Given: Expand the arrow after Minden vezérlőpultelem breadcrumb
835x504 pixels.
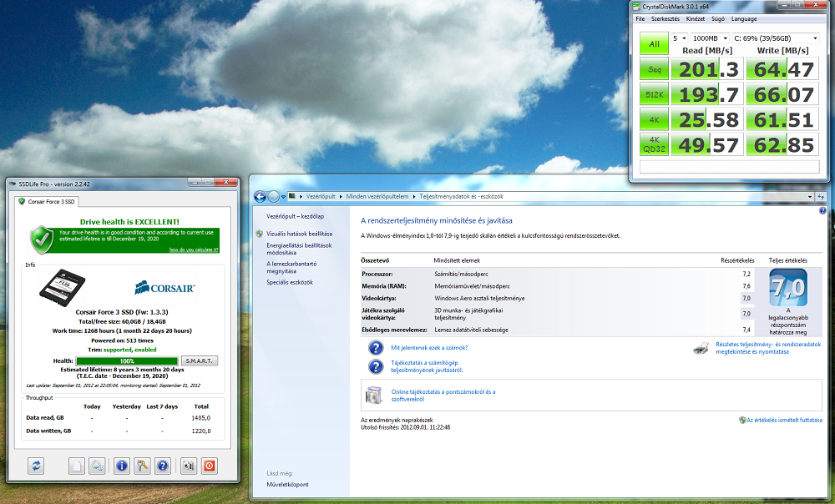Looking at the screenshot, I should pos(414,197).
